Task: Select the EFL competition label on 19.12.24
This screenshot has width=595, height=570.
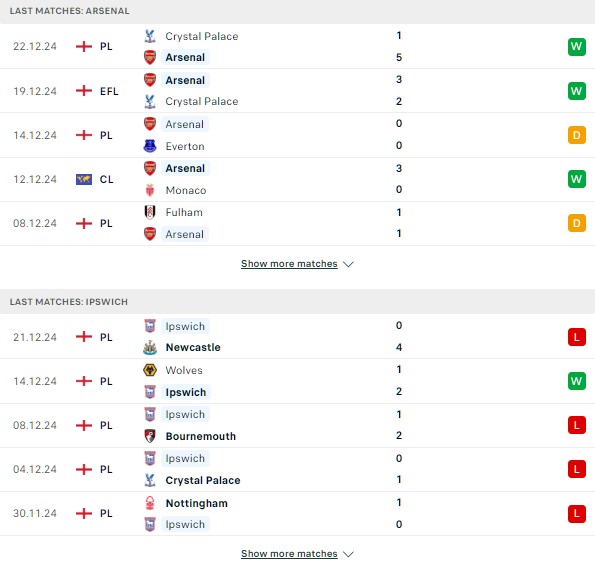Action: (109, 91)
